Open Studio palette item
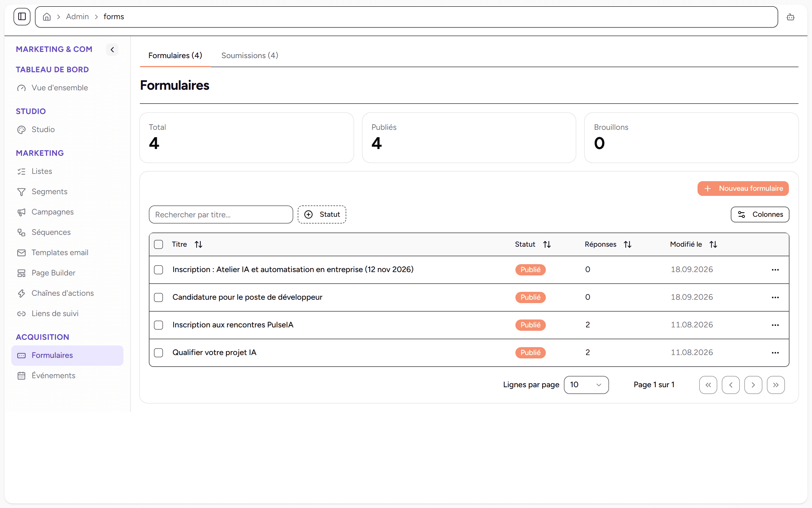 tap(67, 129)
